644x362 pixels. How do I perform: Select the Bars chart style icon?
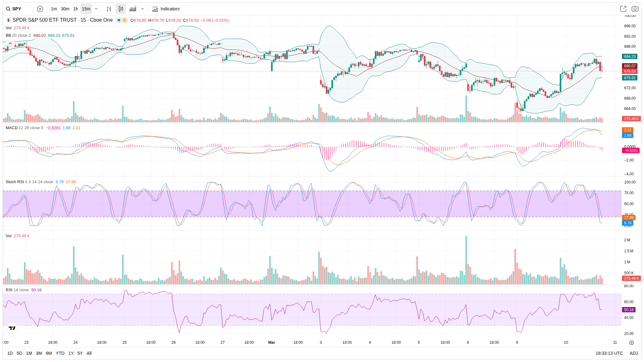(109, 9)
